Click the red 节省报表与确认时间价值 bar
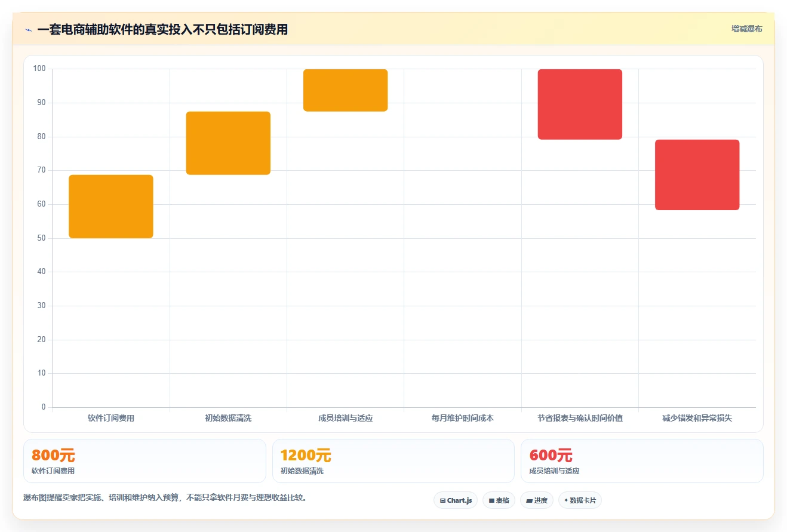787x532 pixels. [x=580, y=104]
